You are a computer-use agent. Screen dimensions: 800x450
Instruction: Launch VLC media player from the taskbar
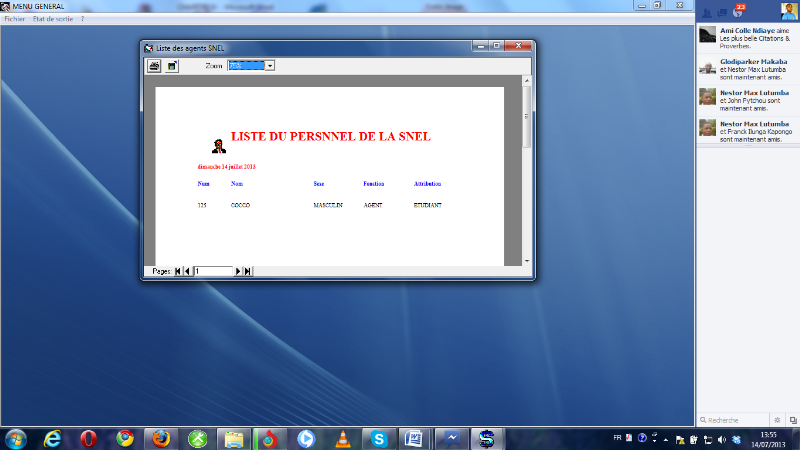point(343,439)
